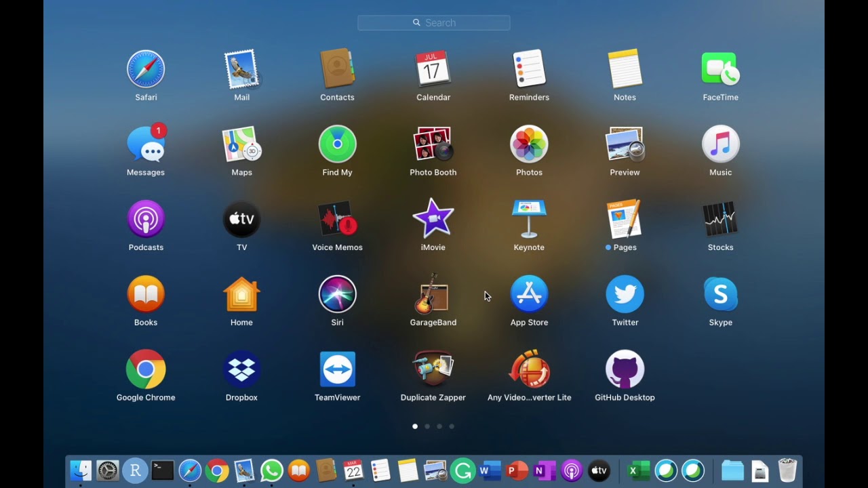Launch Google Chrome from the Launchpad grid

point(146,369)
